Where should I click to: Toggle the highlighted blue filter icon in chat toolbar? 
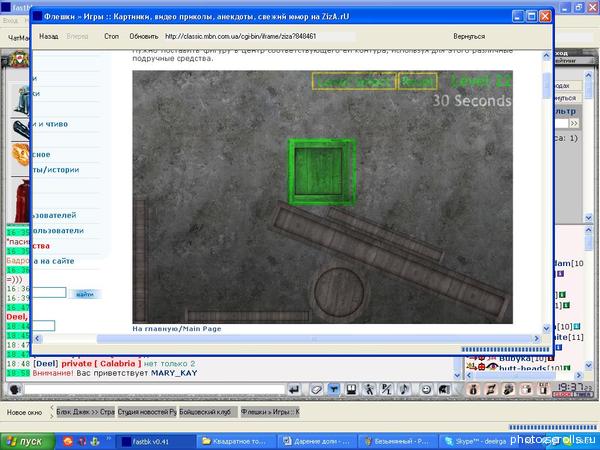[x=333, y=390]
